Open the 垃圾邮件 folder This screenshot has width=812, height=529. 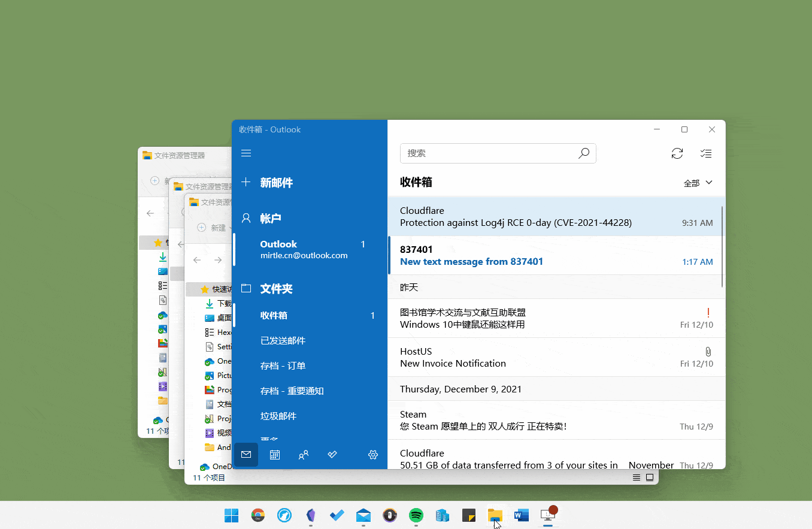tap(310, 416)
